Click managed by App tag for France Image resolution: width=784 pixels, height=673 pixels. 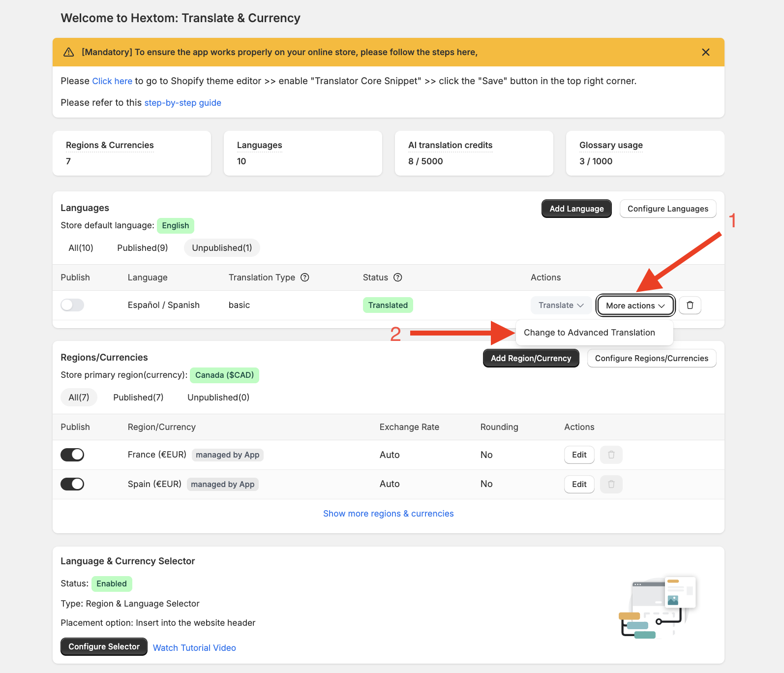(228, 455)
